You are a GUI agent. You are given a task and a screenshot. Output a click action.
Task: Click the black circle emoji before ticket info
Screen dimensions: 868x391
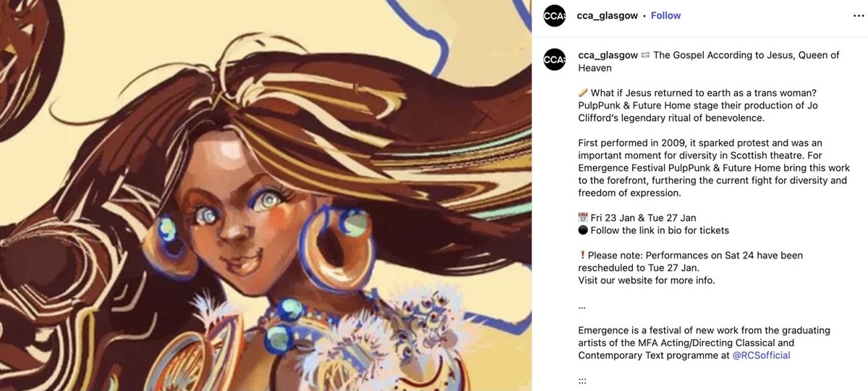583,230
